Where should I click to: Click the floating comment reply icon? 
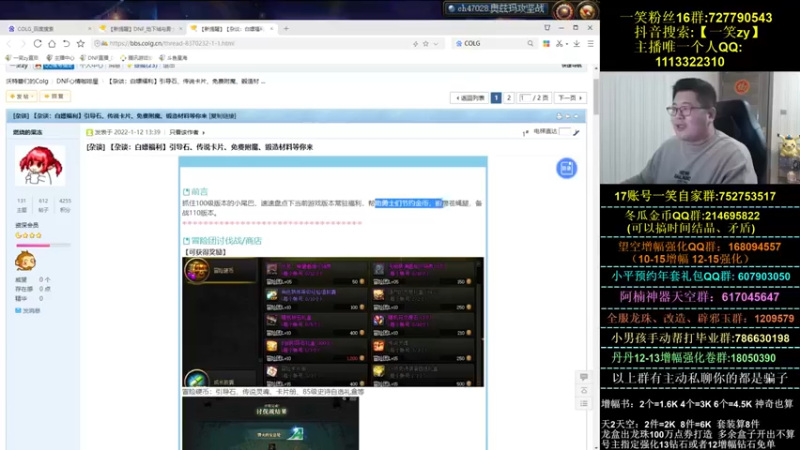(x=584, y=377)
